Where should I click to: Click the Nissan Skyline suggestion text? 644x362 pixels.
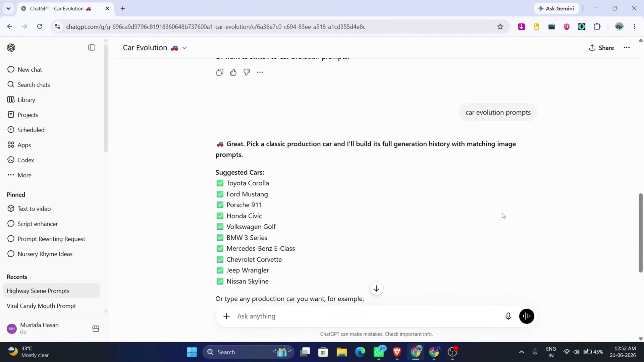pyautogui.click(x=248, y=282)
